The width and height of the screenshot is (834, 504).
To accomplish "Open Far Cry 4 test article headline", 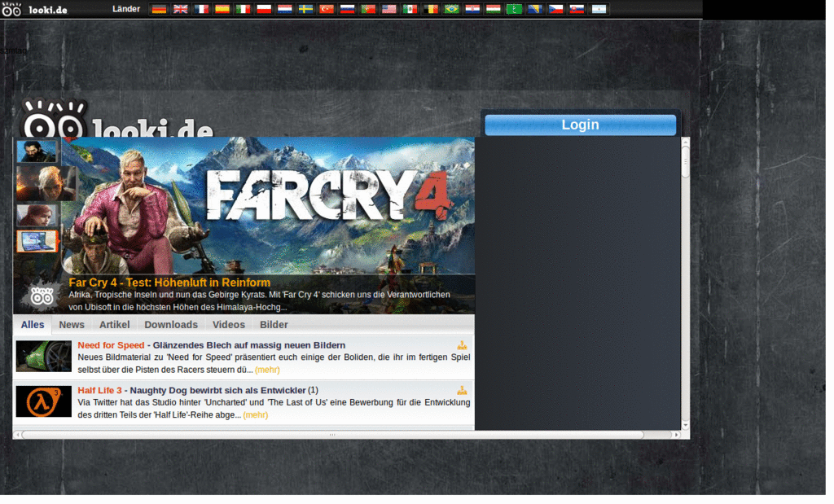I will 169,283.
